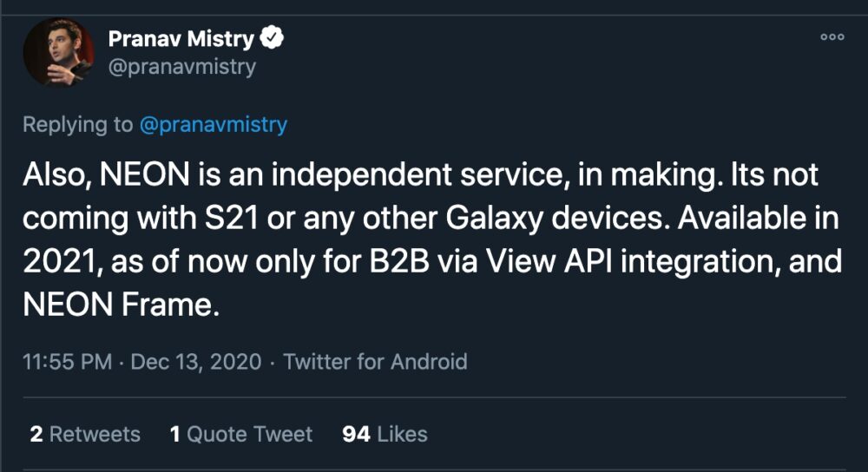This screenshot has height=472, width=868.
Task: Click the verified badge beside Pranav Mistry
Action: (x=274, y=38)
